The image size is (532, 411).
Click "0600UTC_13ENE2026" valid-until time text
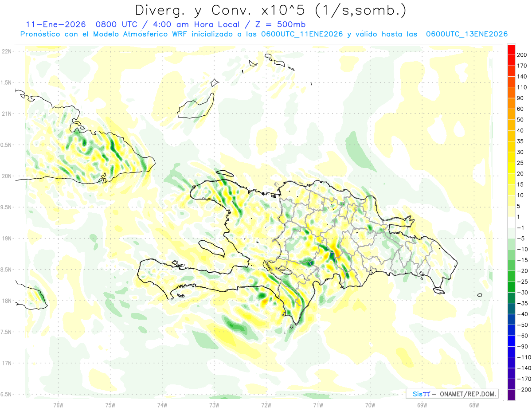(467, 34)
